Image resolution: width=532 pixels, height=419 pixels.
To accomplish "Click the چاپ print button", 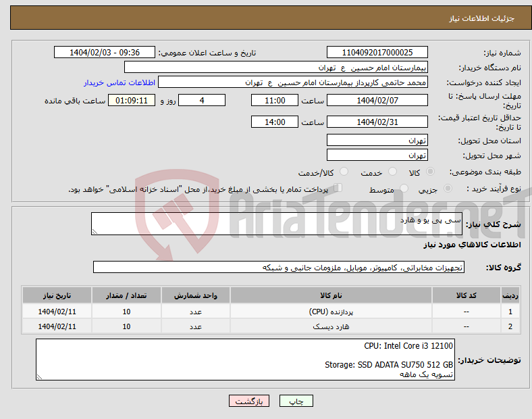I will point(296,401).
